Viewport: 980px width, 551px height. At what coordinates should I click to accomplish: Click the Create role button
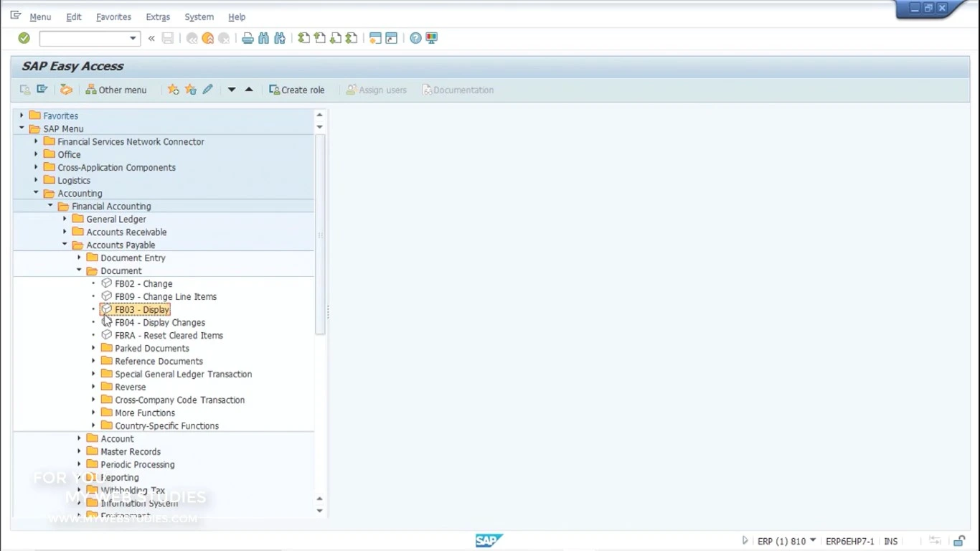pyautogui.click(x=296, y=90)
